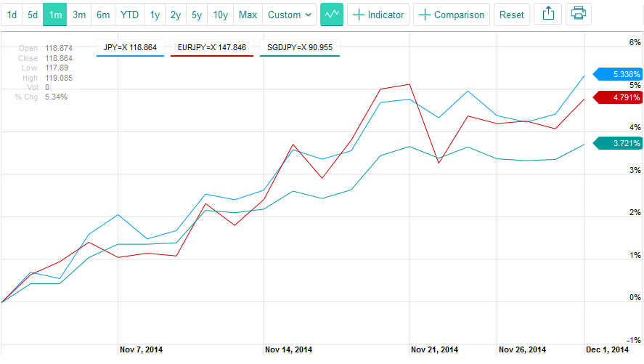The image size is (644, 364).
Task: Click the blue 5.338% value tag
Action: point(618,74)
